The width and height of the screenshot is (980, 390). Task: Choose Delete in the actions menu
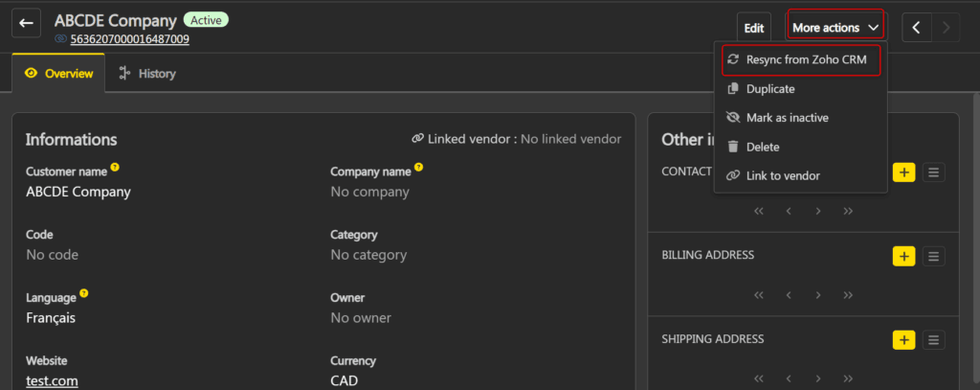[x=763, y=147]
